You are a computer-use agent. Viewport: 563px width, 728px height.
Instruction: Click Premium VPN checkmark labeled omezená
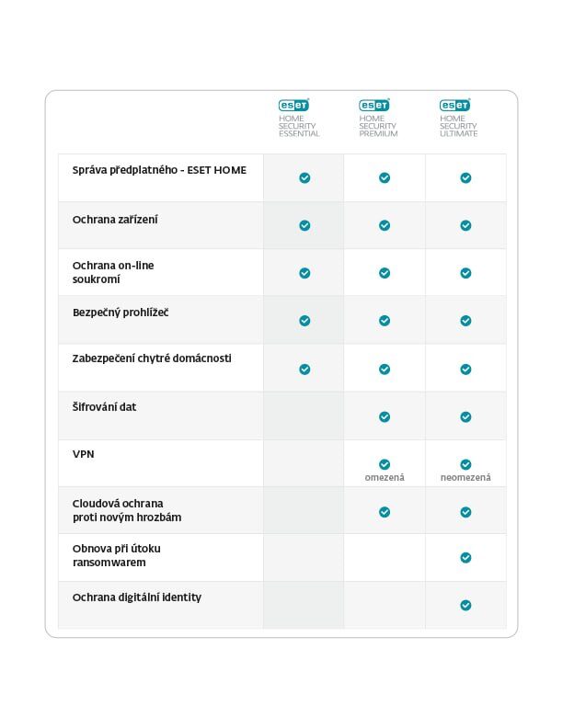[x=385, y=464]
